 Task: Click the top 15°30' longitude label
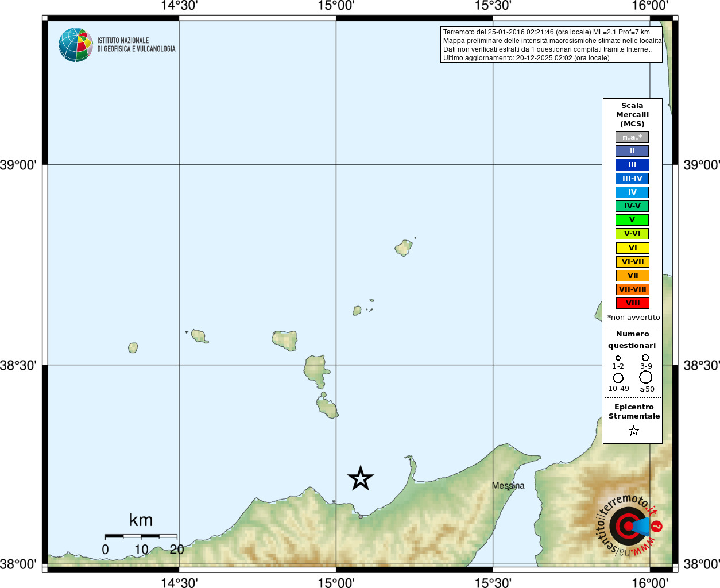point(493,6)
